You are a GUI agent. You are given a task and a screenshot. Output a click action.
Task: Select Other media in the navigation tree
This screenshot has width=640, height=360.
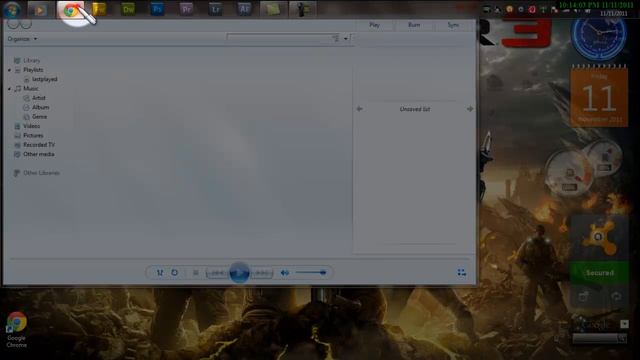38,154
